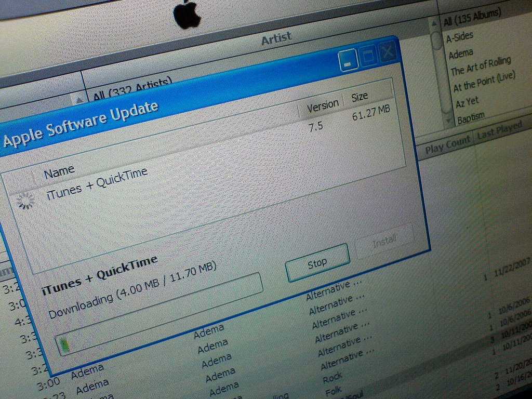This screenshot has height=399, width=532.
Task: Select the Baptism album
Action: click(471, 118)
